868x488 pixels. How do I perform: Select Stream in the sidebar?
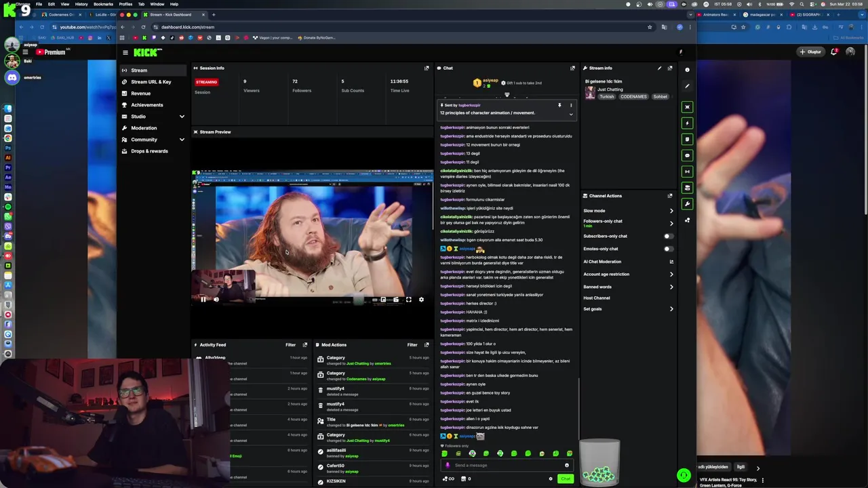[x=153, y=70]
